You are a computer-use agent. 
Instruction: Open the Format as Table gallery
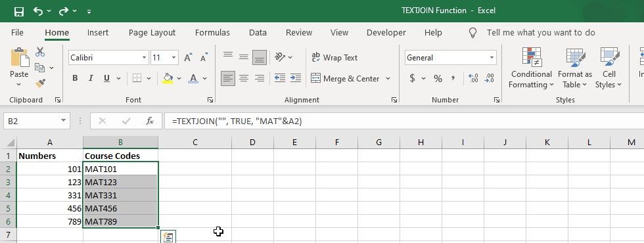click(x=574, y=68)
